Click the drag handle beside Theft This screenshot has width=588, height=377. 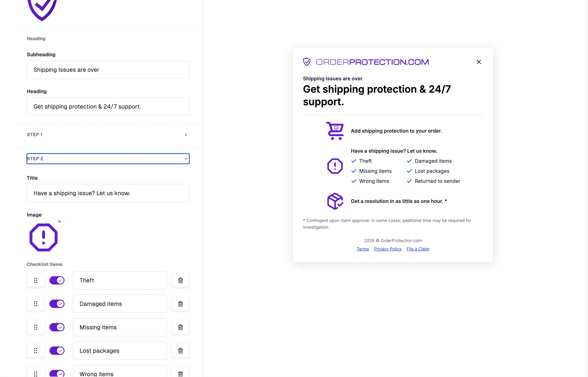pyautogui.click(x=36, y=280)
